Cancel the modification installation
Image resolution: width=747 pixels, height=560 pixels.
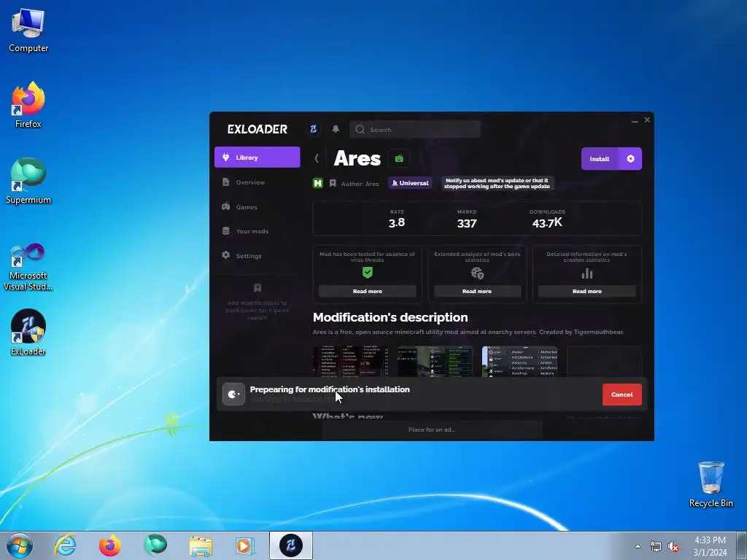point(622,394)
